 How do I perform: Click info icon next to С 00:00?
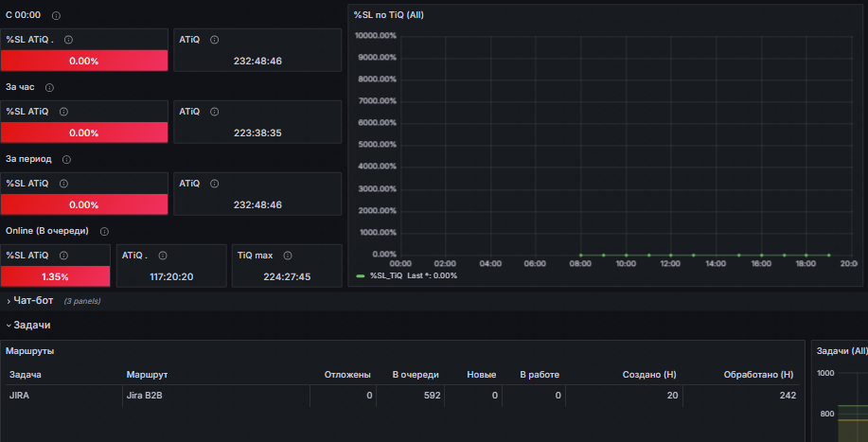[x=56, y=16]
